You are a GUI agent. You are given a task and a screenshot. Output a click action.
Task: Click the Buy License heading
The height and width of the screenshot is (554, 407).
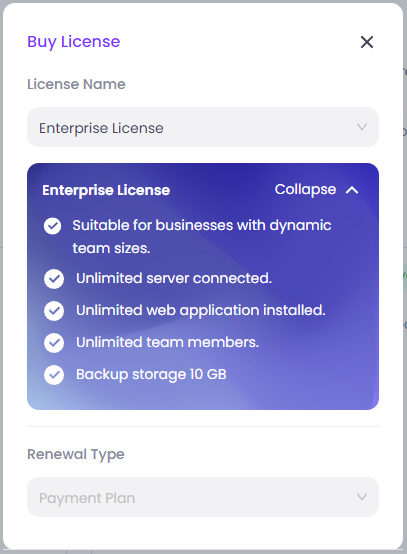(x=74, y=42)
